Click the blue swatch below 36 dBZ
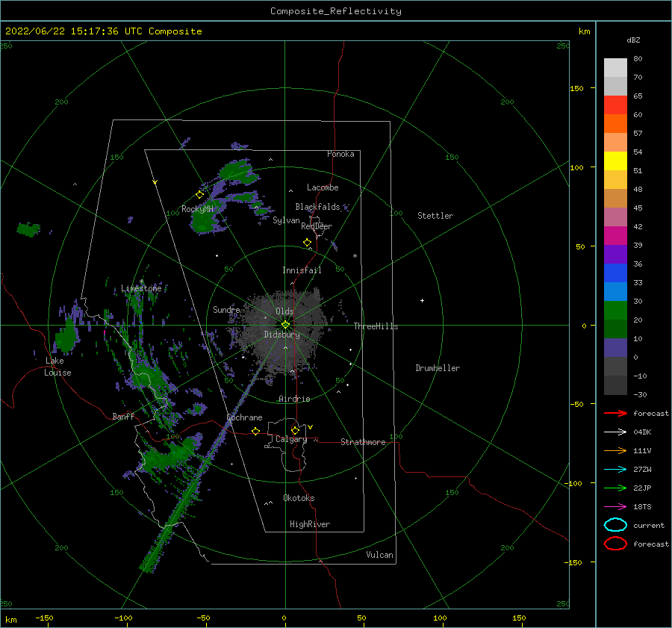The width and height of the screenshot is (672, 628). pos(615,273)
